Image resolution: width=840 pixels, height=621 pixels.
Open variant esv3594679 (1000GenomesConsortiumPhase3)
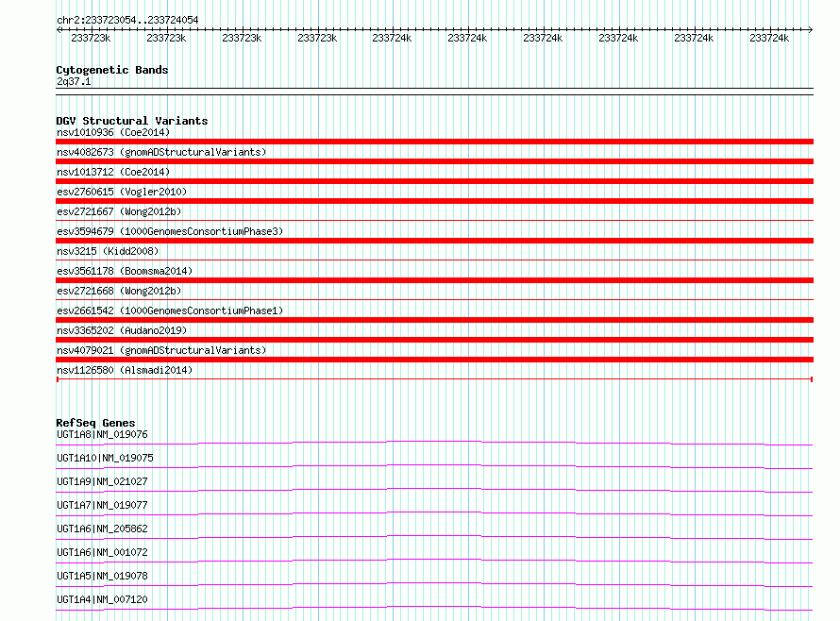coord(170,231)
